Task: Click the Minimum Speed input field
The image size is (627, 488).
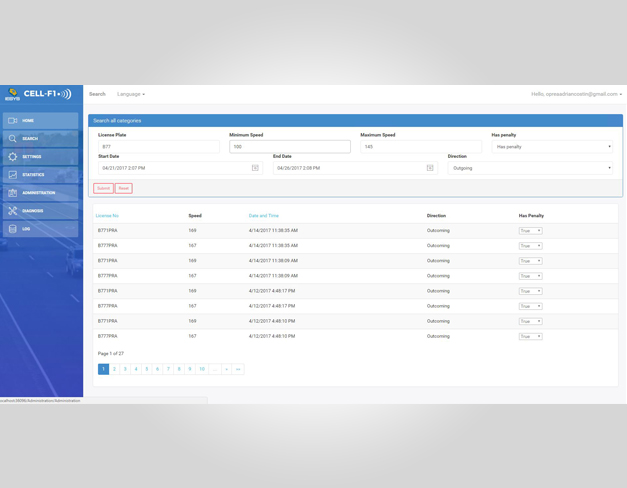Action: (290, 147)
